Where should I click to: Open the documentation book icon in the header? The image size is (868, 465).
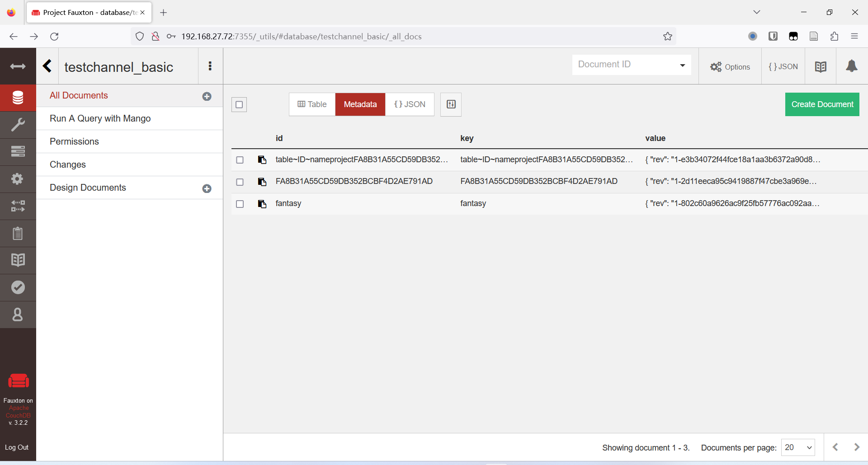pos(821,67)
